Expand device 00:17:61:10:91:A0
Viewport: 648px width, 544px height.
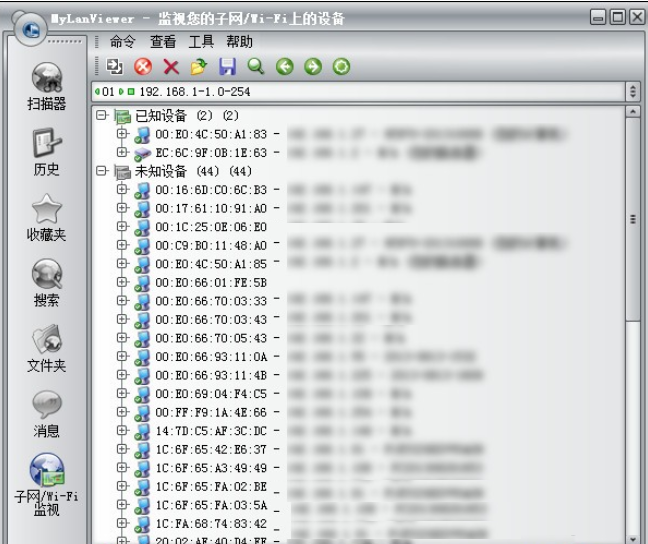(122, 208)
